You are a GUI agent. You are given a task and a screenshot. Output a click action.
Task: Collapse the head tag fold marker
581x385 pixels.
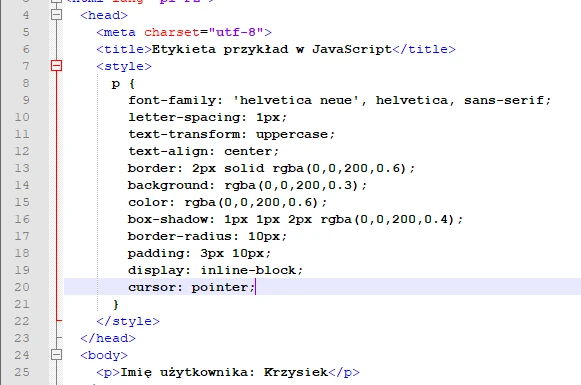(56, 15)
